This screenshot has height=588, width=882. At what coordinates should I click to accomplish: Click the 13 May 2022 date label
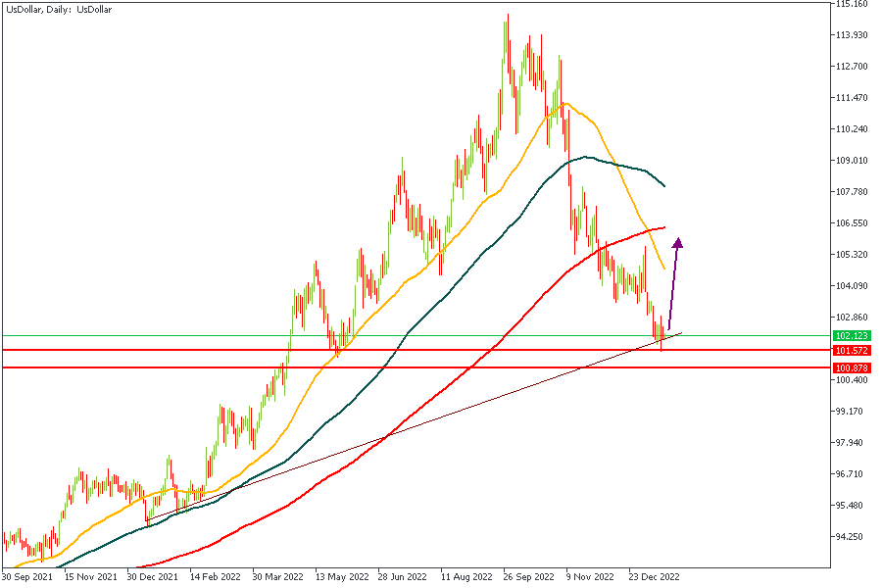coord(341,577)
